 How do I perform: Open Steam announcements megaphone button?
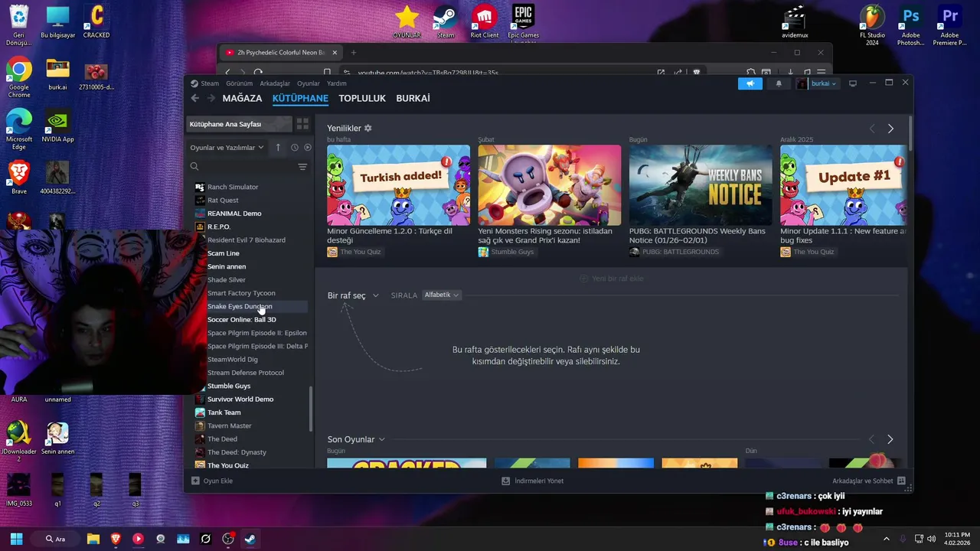[750, 83]
